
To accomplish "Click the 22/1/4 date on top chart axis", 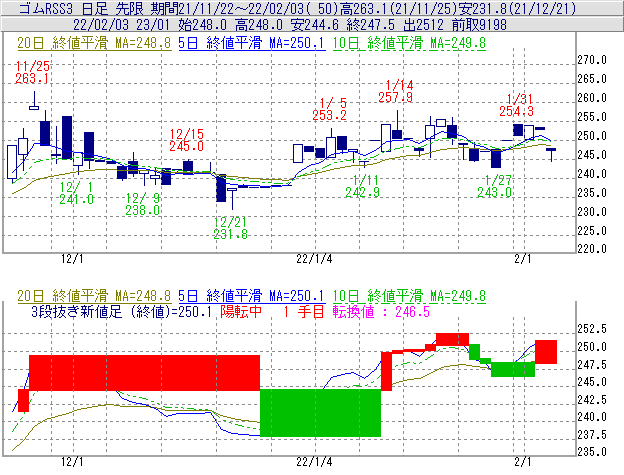I will (314, 259).
